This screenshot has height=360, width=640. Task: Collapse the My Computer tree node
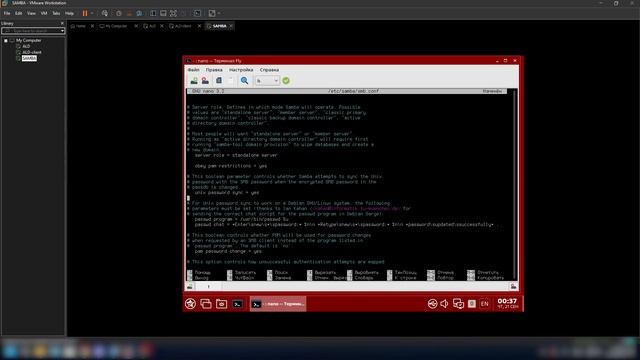pos(6,40)
